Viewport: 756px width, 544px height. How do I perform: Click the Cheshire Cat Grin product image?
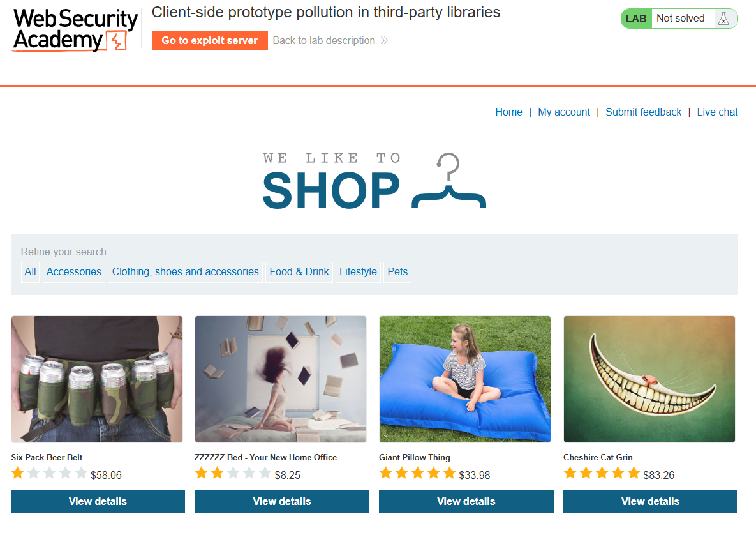click(649, 379)
